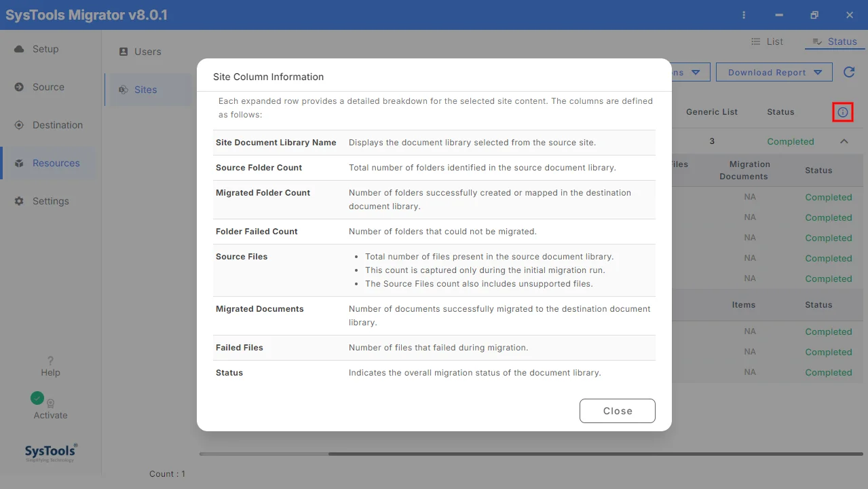The image size is (868, 489).
Task: Open the column information icon
Action: click(x=843, y=112)
